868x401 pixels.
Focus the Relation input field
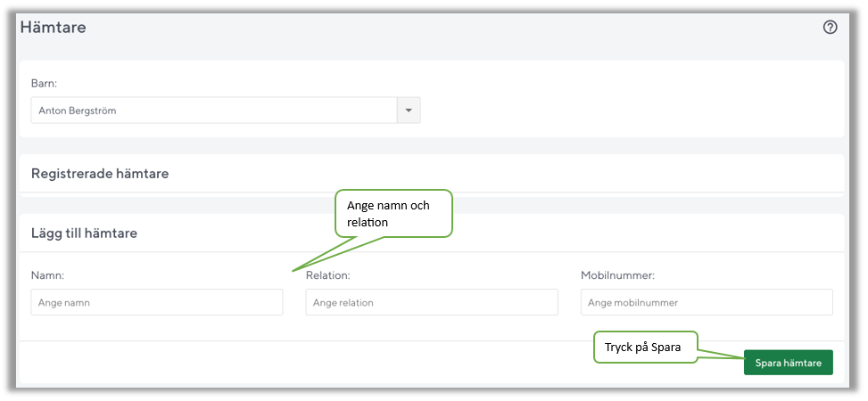[x=432, y=302]
